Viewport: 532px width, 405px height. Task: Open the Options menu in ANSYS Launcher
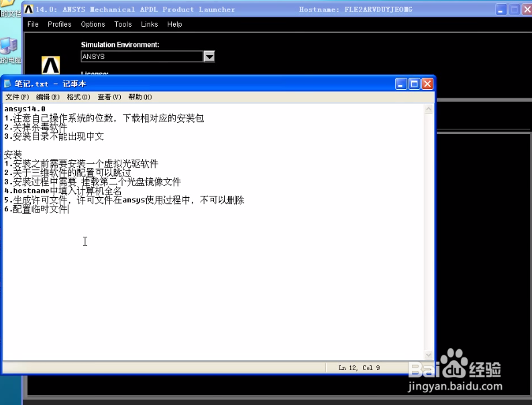coord(93,24)
